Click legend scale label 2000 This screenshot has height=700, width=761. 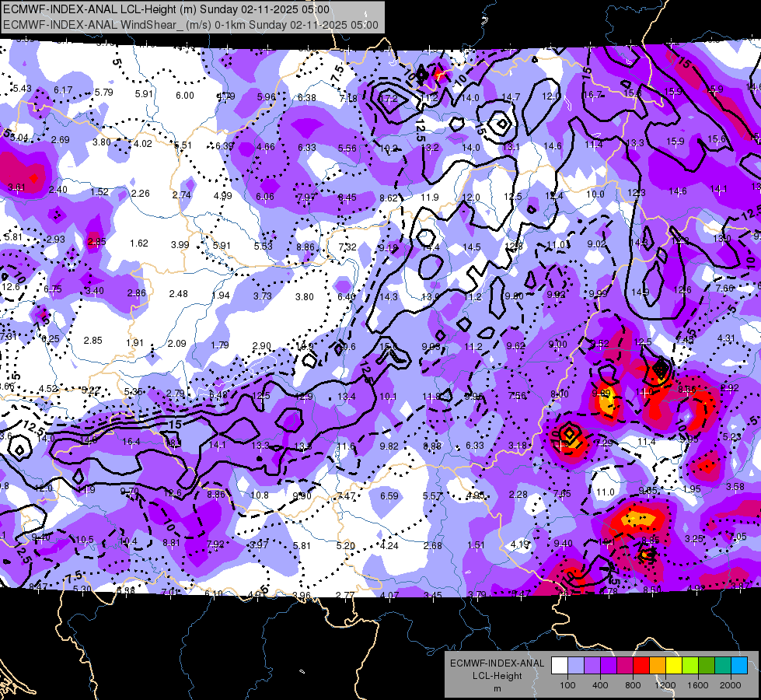point(731,685)
